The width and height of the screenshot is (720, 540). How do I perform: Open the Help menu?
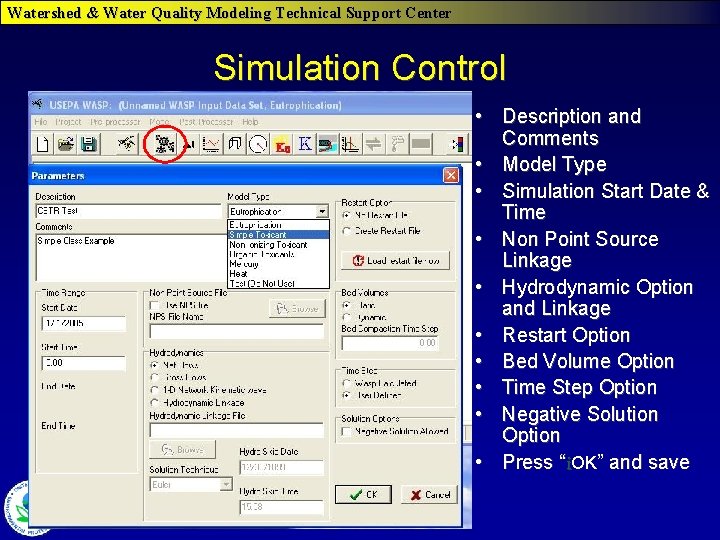pos(250,122)
